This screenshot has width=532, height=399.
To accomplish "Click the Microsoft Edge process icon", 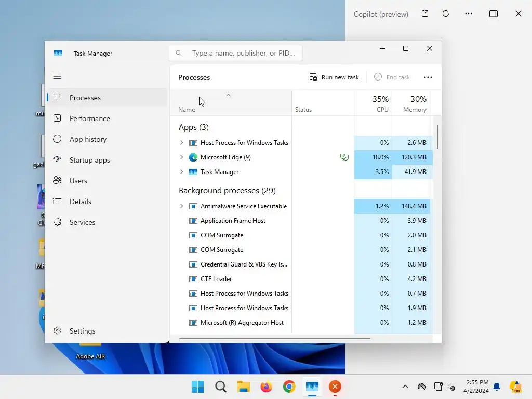I will pos(193,157).
